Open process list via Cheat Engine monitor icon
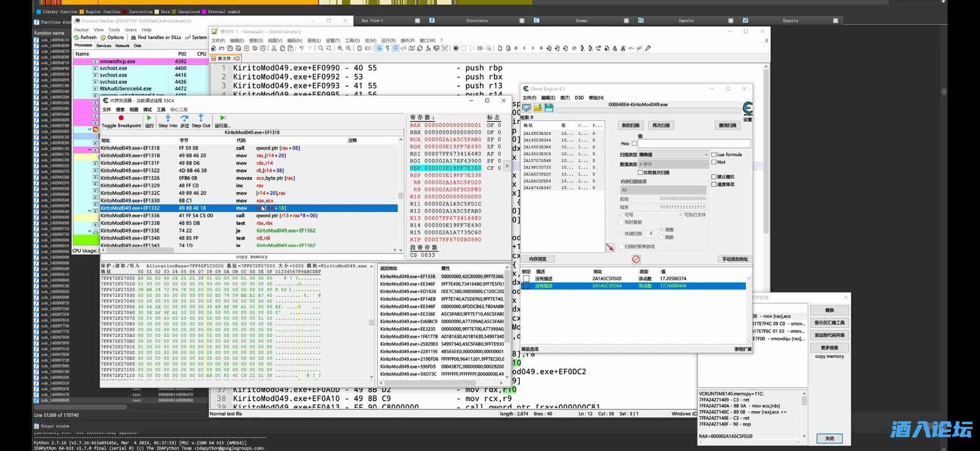 tap(527, 107)
